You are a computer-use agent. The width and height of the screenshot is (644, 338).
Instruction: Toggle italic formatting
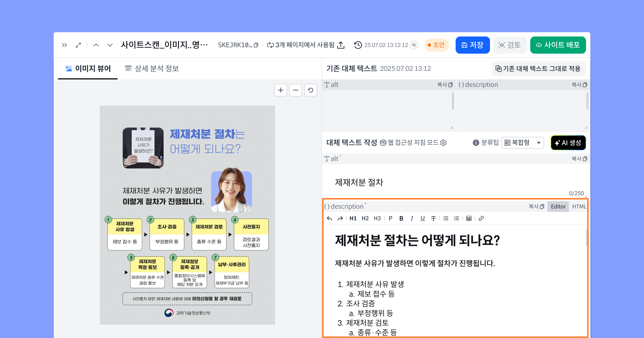tap(412, 218)
